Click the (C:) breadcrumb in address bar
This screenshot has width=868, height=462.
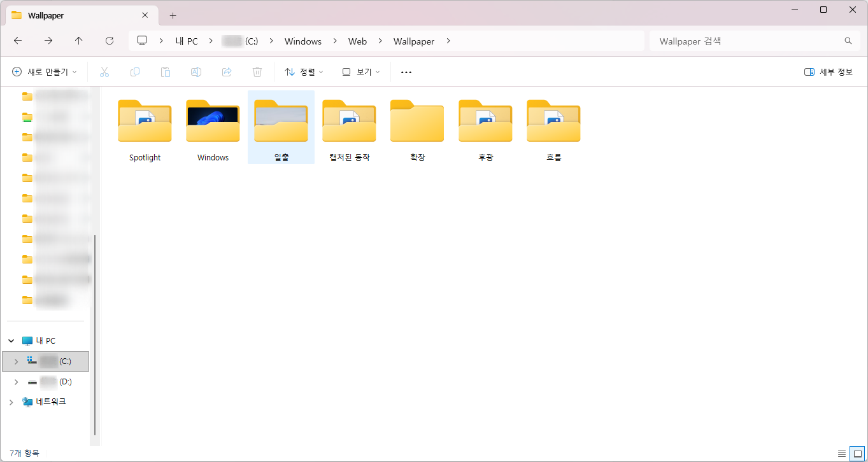239,41
